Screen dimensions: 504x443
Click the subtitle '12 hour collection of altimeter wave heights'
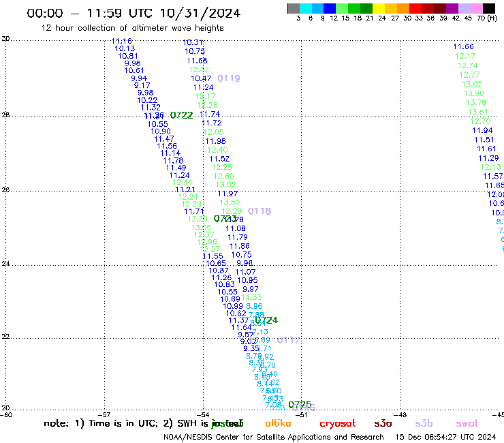(x=132, y=28)
